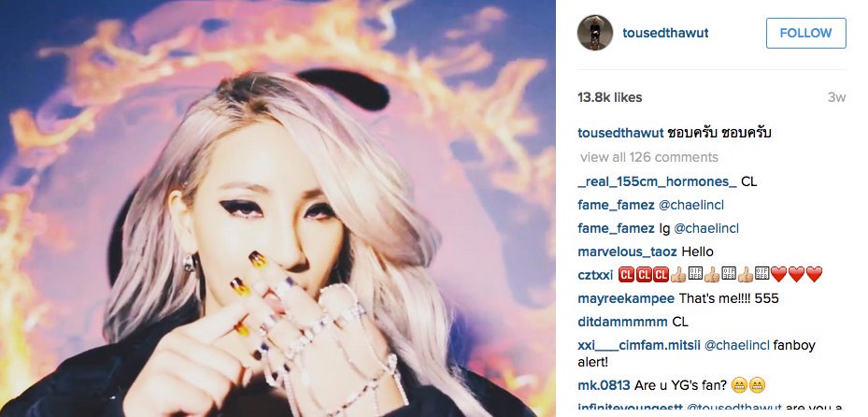This screenshot has width=868, height=417.
Task: Open tousedthawut username in caption
Action: pyautogui.click(x=620, y=133)
